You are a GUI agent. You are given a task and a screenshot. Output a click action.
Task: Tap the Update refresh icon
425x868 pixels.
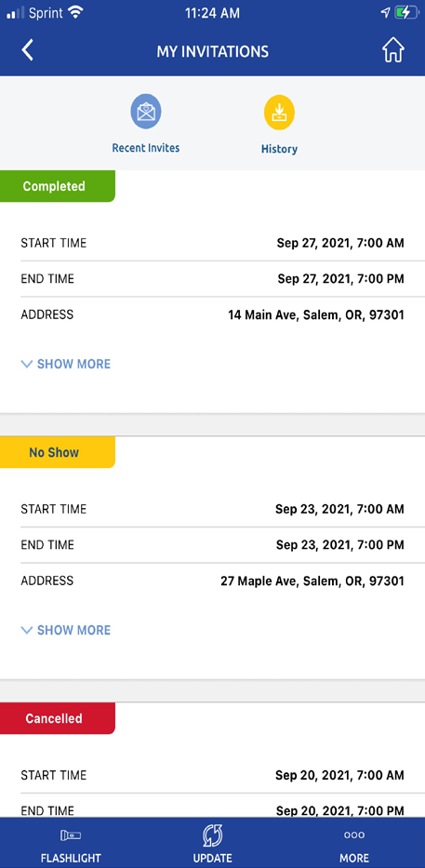[212, 835]
